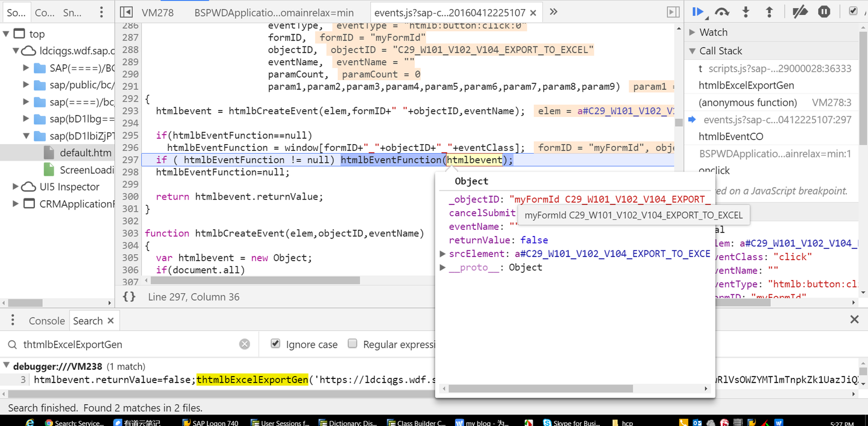
Task: Uncheck the Ignore case checkbox
Action: (275, 343)
